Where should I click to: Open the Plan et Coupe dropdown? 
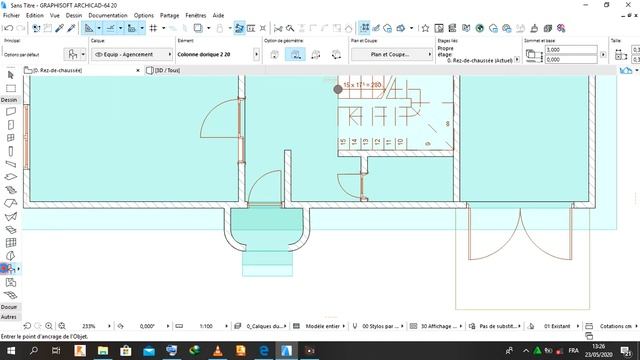(x=392, y=54)
